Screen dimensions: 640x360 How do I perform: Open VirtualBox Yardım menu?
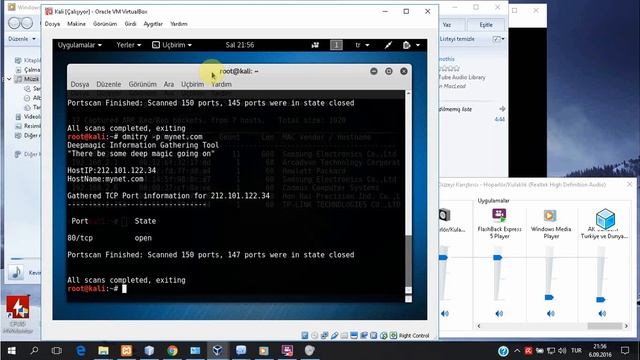[179, 24]
